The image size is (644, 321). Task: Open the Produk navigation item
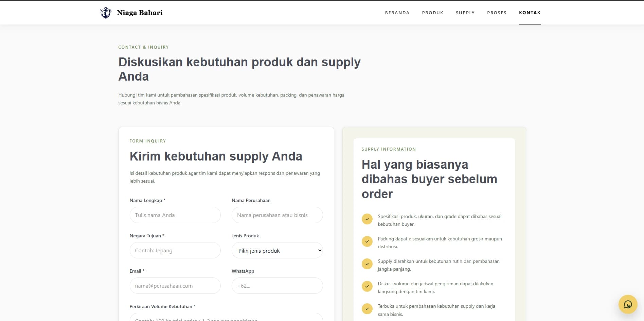(433, 13)
